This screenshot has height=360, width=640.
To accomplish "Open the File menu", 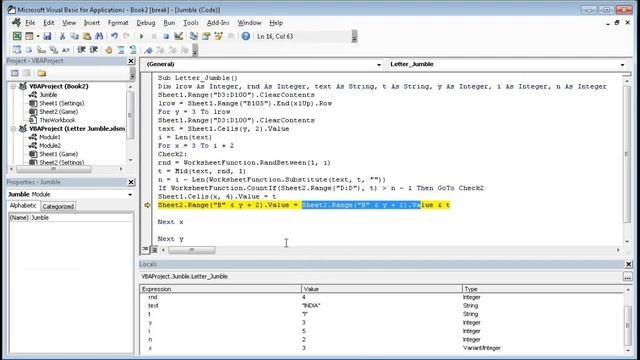I will [30, 23].
